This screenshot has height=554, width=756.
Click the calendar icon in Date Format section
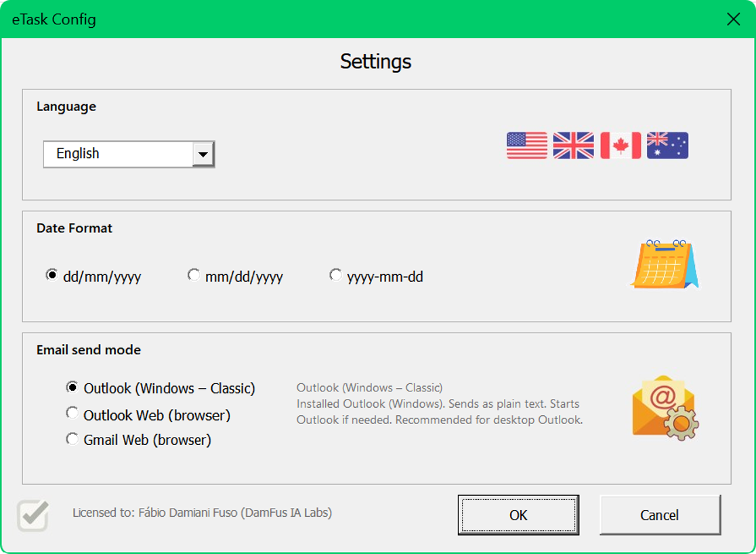pyautogui.click(x=663, y=263)
